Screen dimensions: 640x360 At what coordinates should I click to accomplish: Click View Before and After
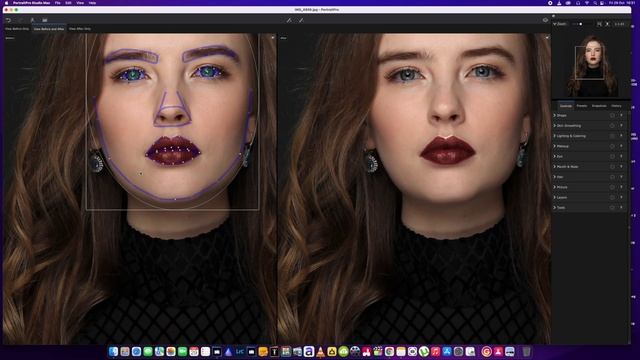click(49, 29)
